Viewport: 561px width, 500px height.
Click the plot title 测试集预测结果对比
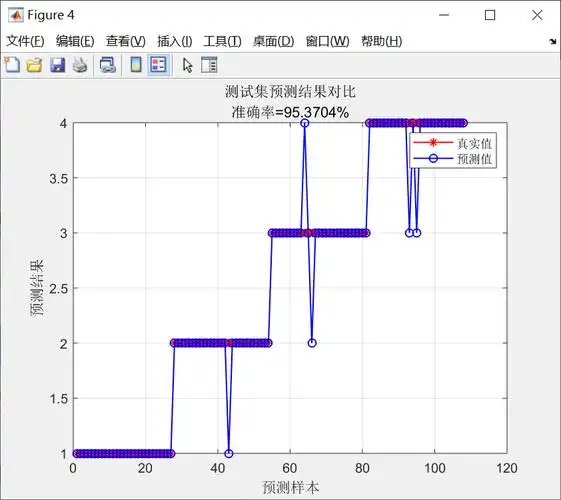[x=290, y=92]
